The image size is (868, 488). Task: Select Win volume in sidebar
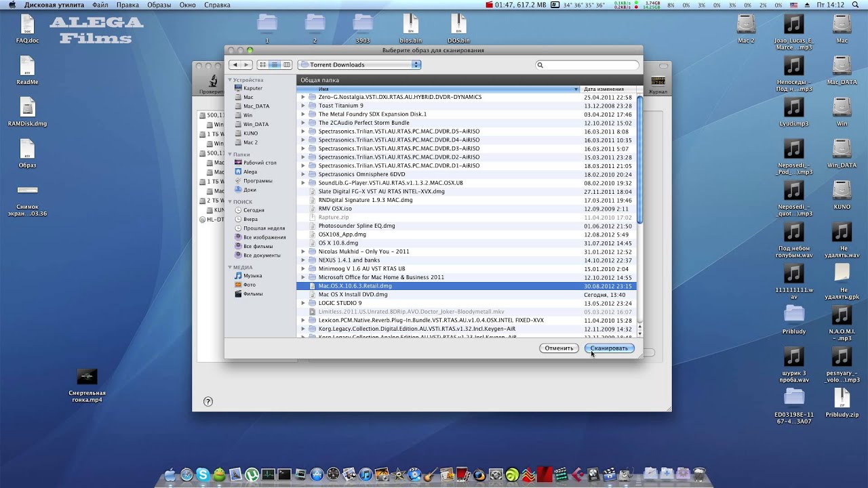pyautogui.click(x=248, y=115)
